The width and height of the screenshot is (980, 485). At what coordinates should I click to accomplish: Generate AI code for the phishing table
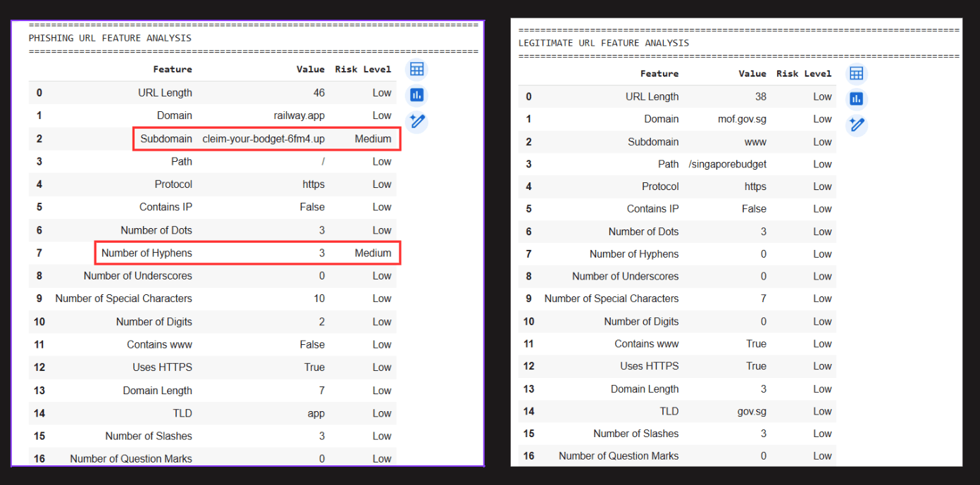pos(417,122)
